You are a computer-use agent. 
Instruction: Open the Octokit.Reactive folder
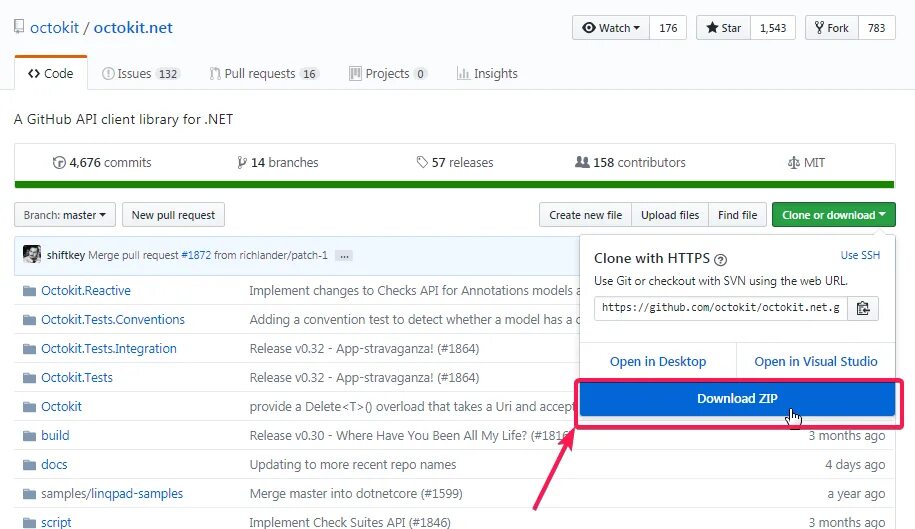(x=86, y=290)
